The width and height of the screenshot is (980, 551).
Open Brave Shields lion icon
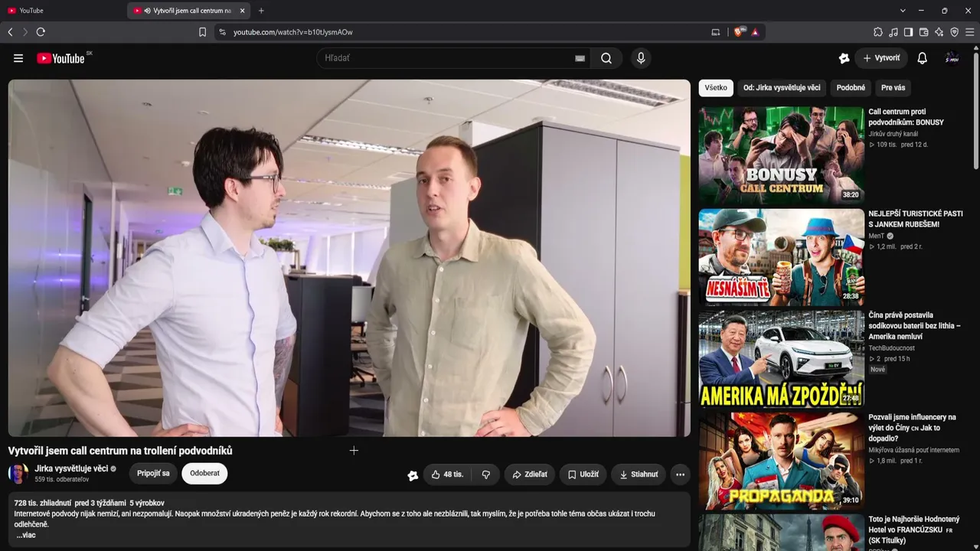click(x=739, y=32)
